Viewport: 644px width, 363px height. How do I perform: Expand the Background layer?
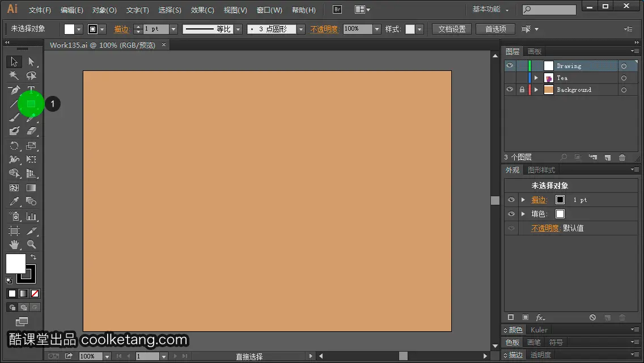pos(536,90)
